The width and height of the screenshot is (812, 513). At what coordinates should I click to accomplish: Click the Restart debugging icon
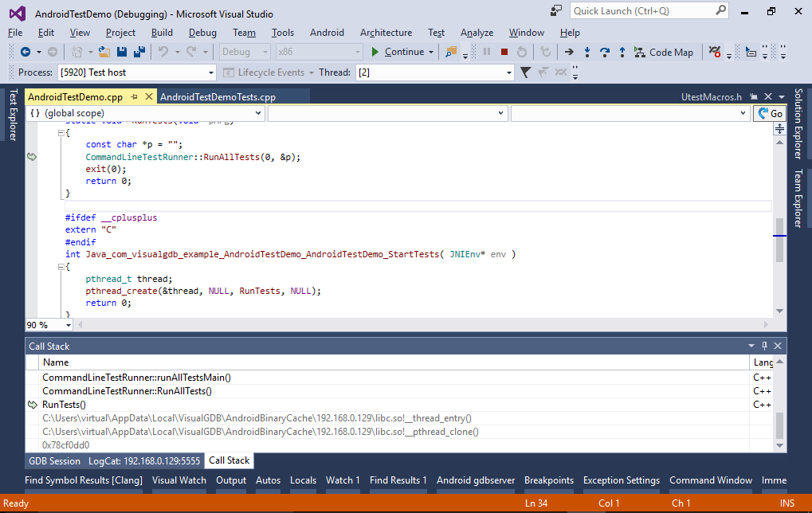[x=522, y=52]
